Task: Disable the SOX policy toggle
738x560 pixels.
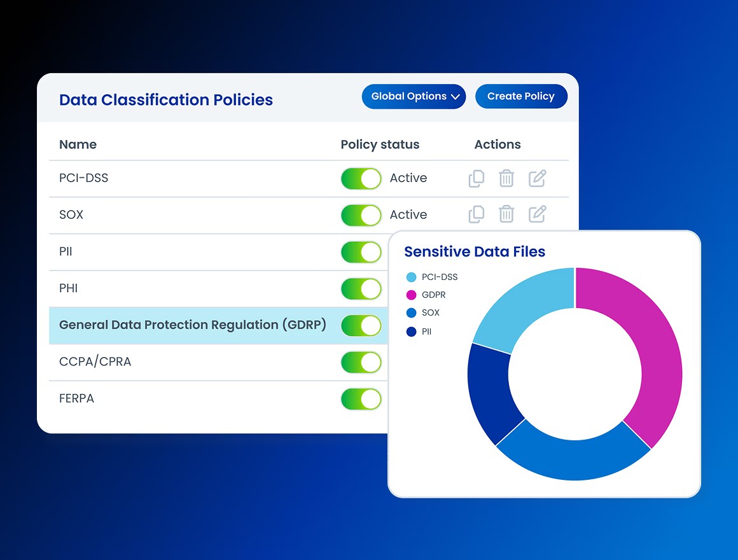Action: 361,215
